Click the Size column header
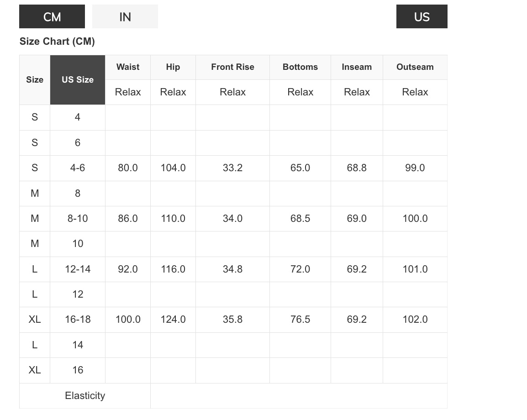527x420 pixels. [35, 80]
